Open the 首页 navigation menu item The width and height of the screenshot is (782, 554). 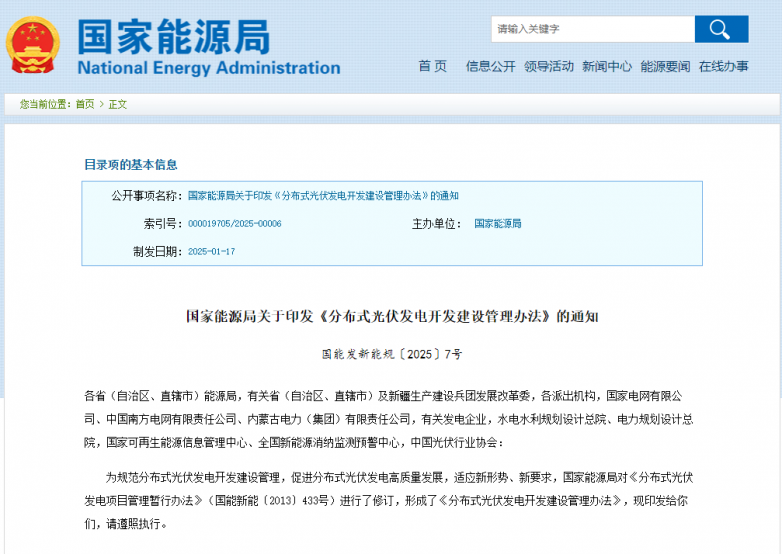(x=432, y=67)
